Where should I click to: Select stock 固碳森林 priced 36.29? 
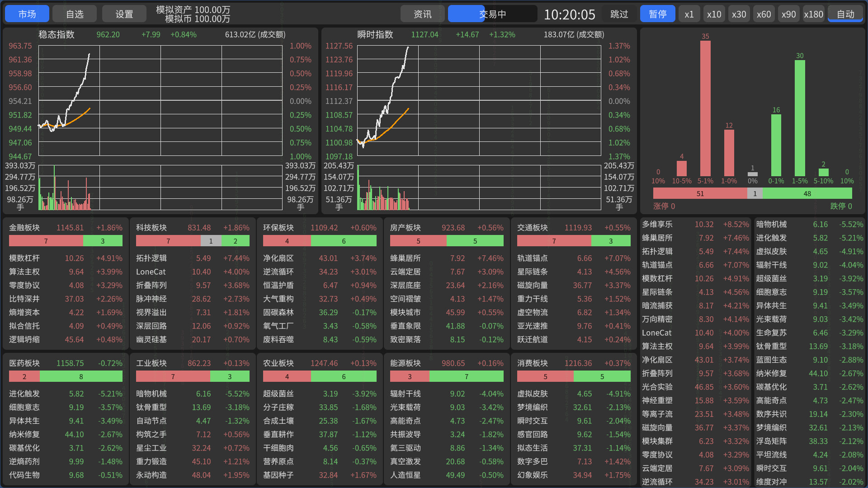pyautogui.click(x=320, y=312)
